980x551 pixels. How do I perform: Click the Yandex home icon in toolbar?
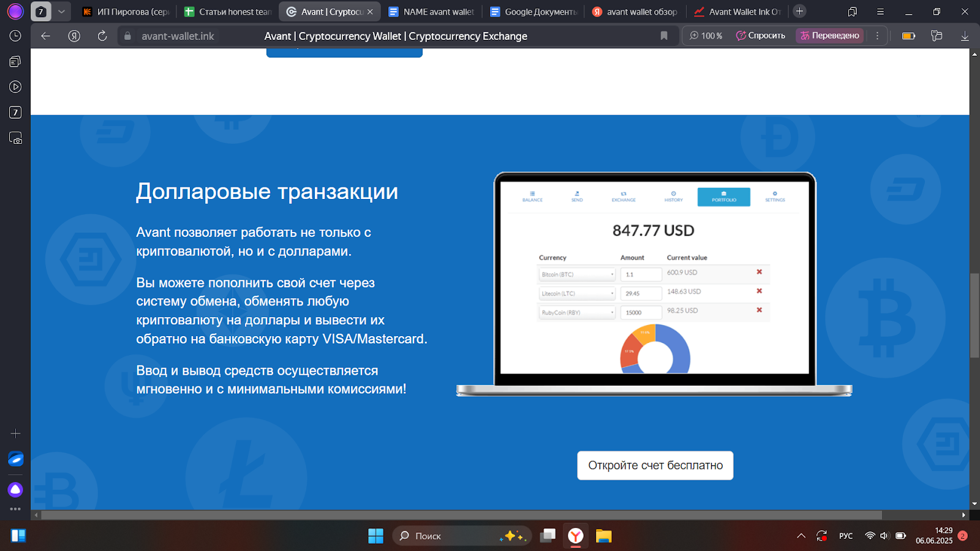click(x=74, y=36)
